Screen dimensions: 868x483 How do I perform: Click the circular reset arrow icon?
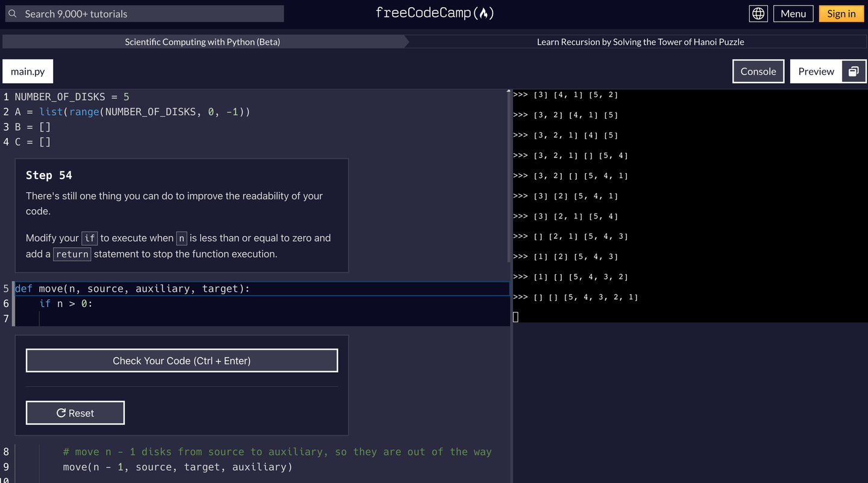pos(61,412)
